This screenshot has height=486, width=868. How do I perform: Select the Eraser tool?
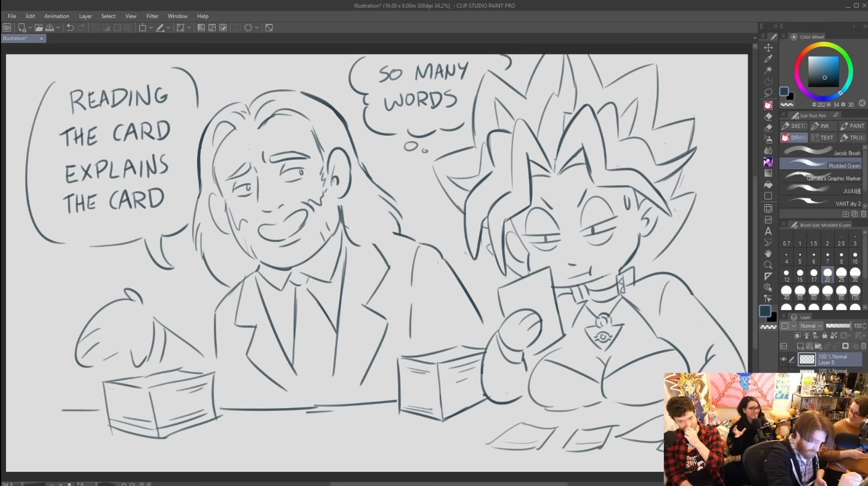[x=768, y=117]
